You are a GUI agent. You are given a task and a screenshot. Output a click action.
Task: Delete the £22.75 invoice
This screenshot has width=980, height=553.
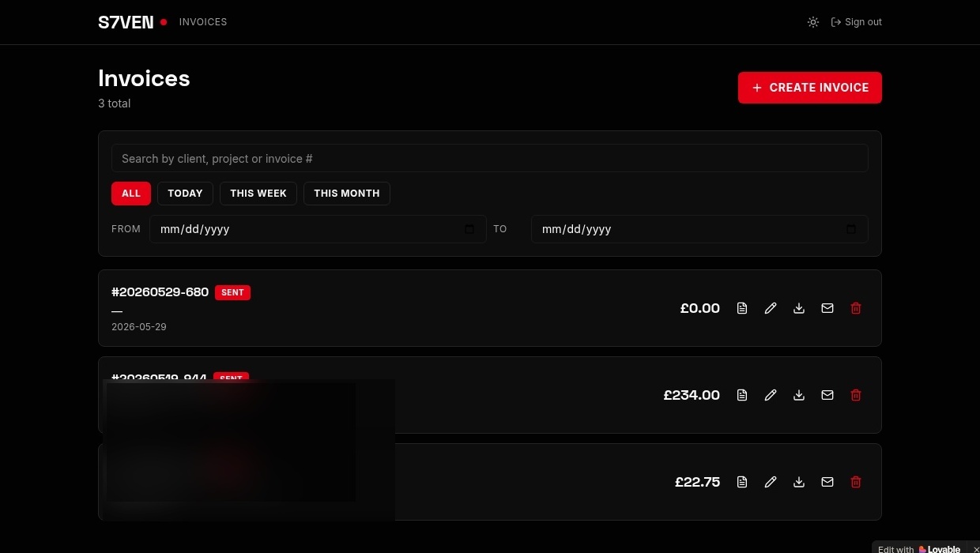pos(856,482)
